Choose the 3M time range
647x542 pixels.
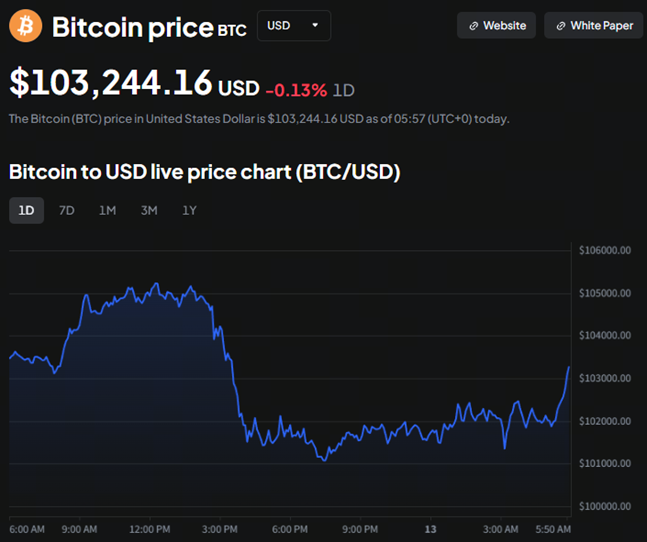click(149, 210)
